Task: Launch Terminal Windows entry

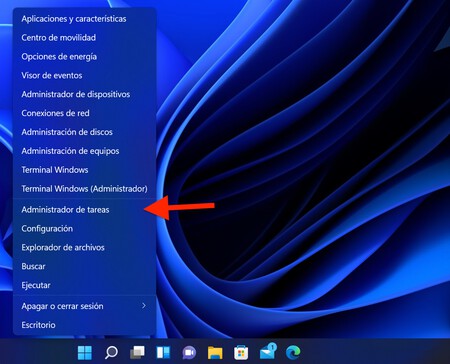Action: coord(84,170)
